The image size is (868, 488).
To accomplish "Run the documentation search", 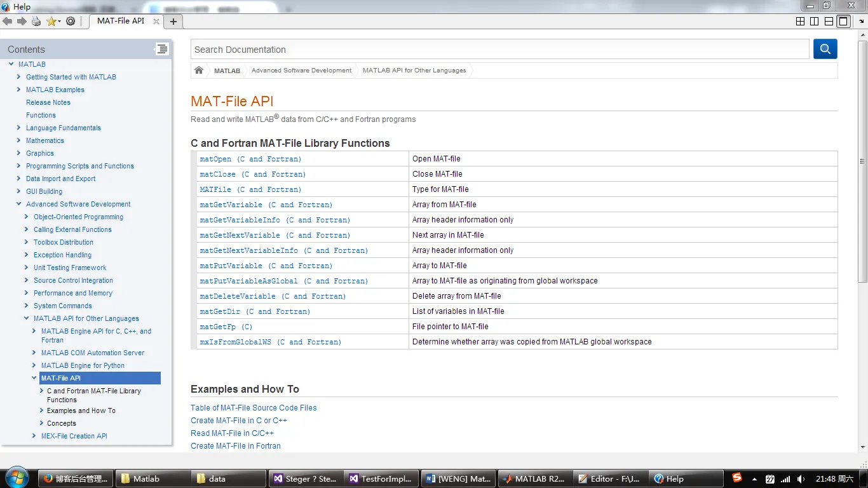I will [825, 49].
